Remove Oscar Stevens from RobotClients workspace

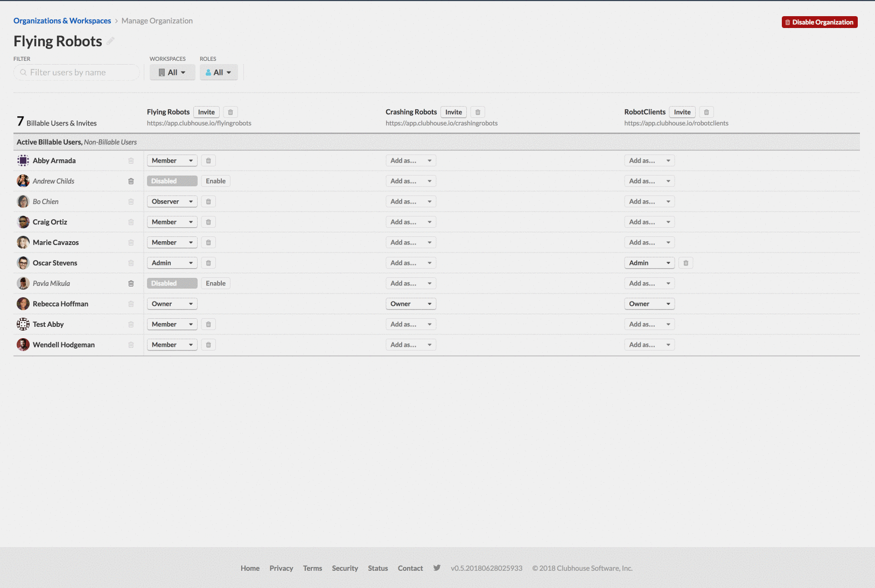(686, 263)
